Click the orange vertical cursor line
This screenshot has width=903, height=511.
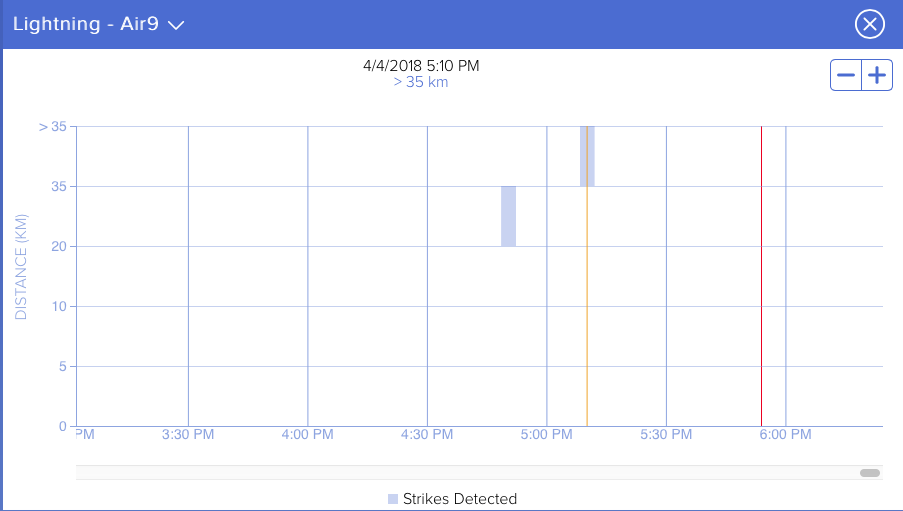tap(587, 300)
